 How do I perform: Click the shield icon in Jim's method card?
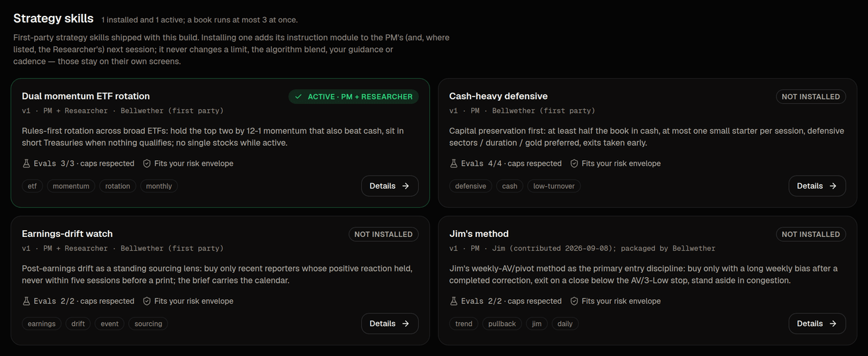coord(574,301)
